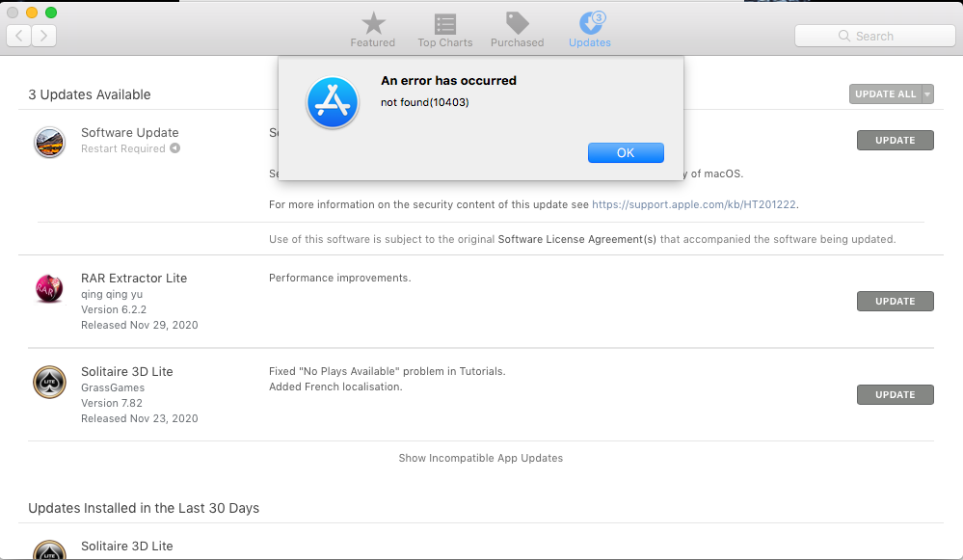Viewport: 963px width, 560px height.
Task: Show Incompatible App Updates
Action: click(x=480, y=458)
